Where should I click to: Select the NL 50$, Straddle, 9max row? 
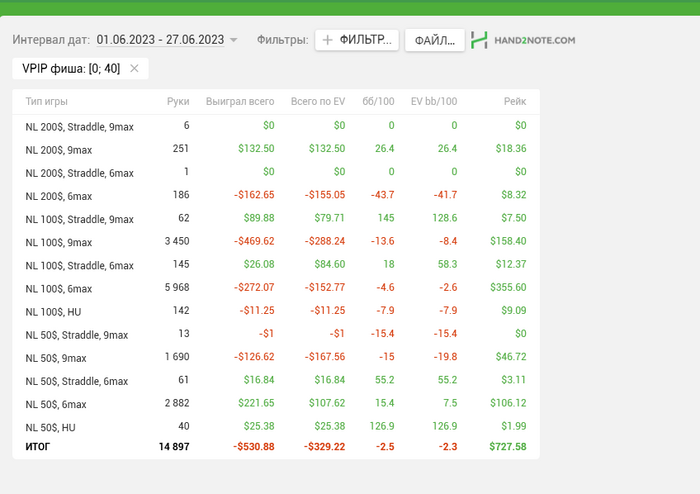[276, 335]
